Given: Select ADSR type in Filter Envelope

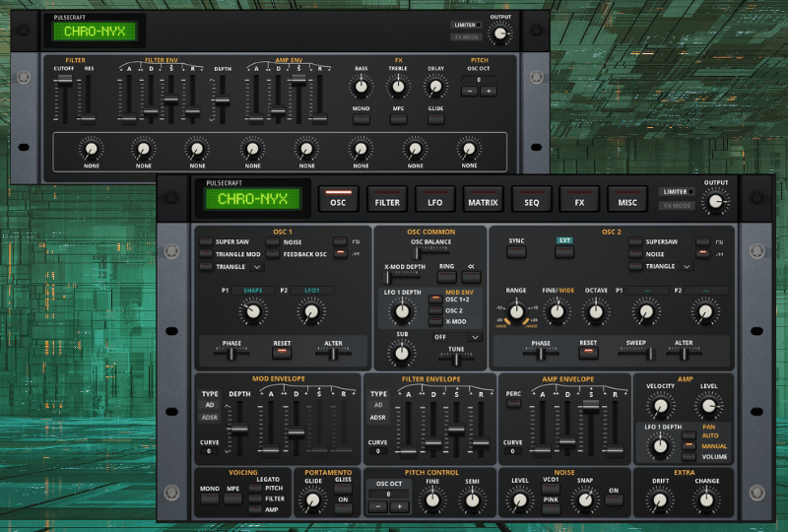Looking at the screenshot, I should (x=378, y=418).
